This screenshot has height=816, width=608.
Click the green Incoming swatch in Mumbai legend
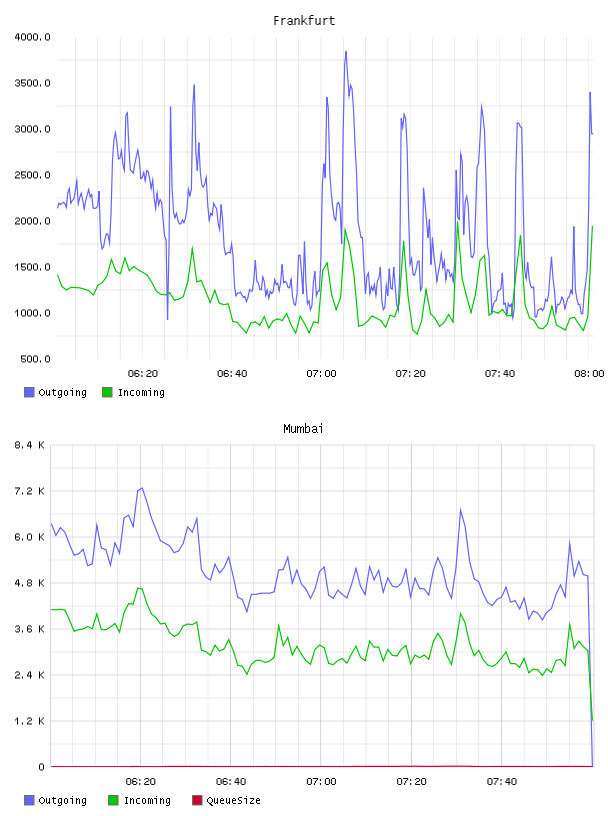coord(113,800)
